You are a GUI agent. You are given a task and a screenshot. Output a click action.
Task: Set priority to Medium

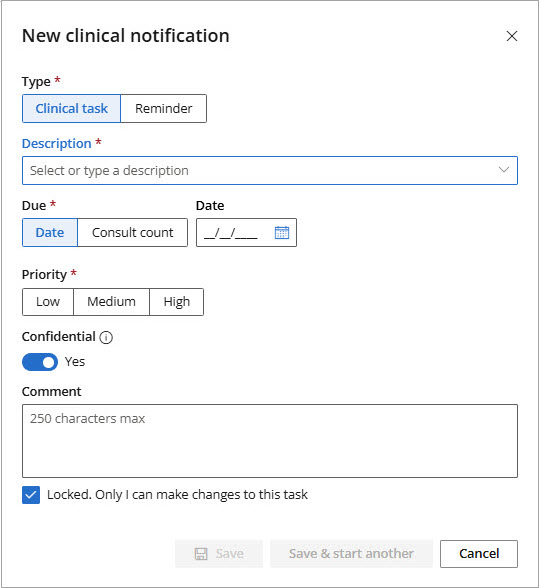(x=111, y=302)
